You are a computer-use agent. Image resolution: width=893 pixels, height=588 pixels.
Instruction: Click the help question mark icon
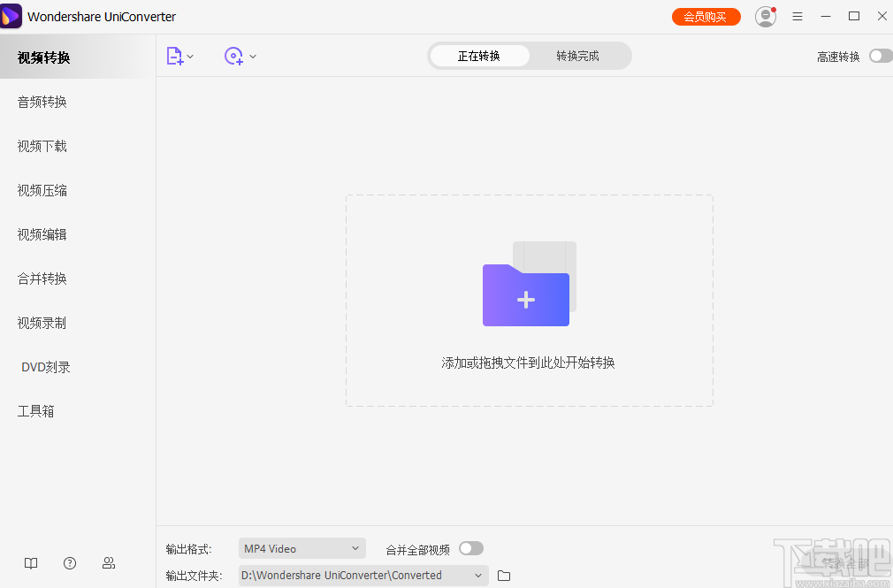pos(69,563)
